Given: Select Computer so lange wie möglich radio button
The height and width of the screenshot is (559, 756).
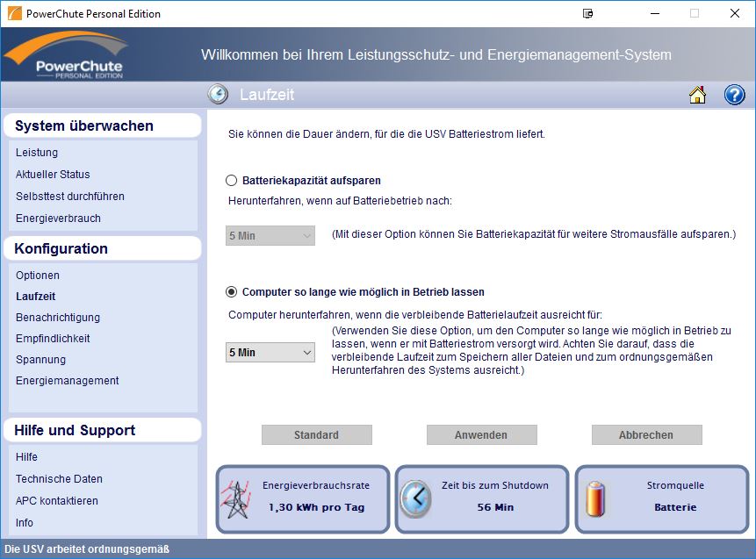Looking at the screenshot, I should [232, 291].
